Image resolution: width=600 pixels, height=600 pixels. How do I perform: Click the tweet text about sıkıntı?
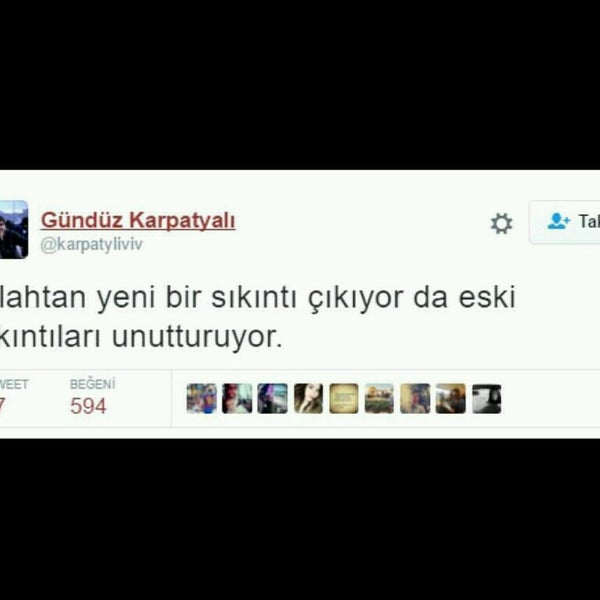258,317
